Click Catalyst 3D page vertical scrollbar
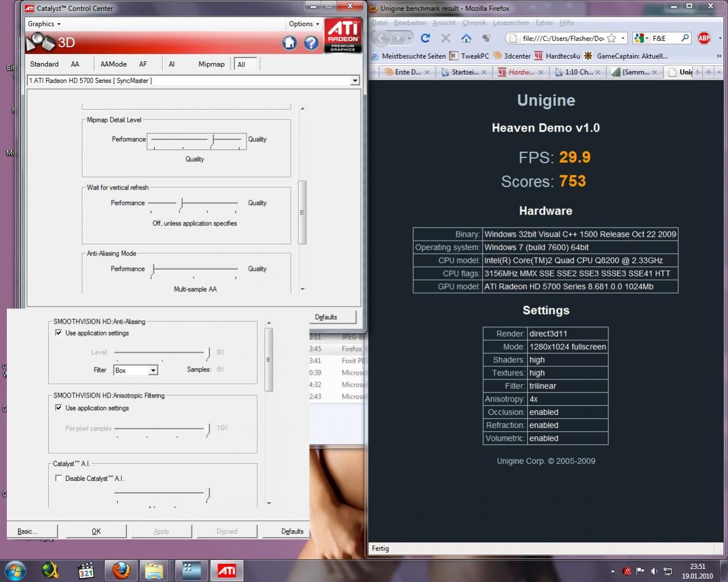The image size is (728, 582). pyautogui.click(x=302, y=212)
